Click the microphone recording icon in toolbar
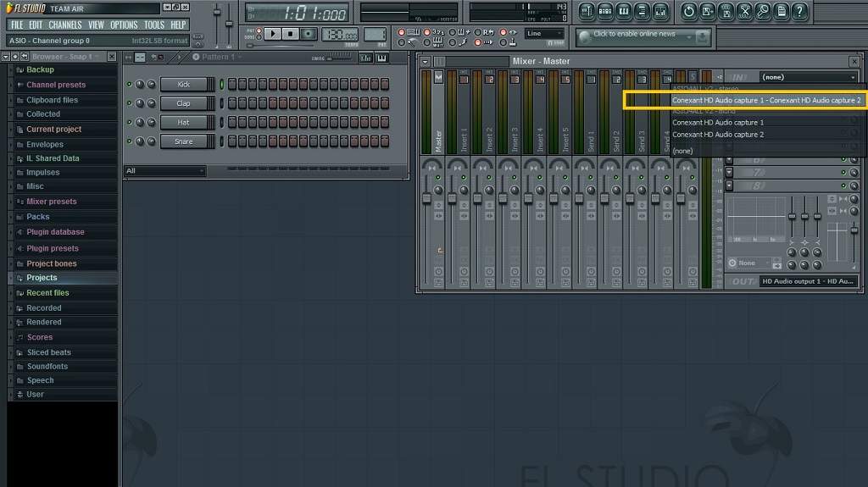The height and width of the screenshot is (487, 868). click(763, 11)
